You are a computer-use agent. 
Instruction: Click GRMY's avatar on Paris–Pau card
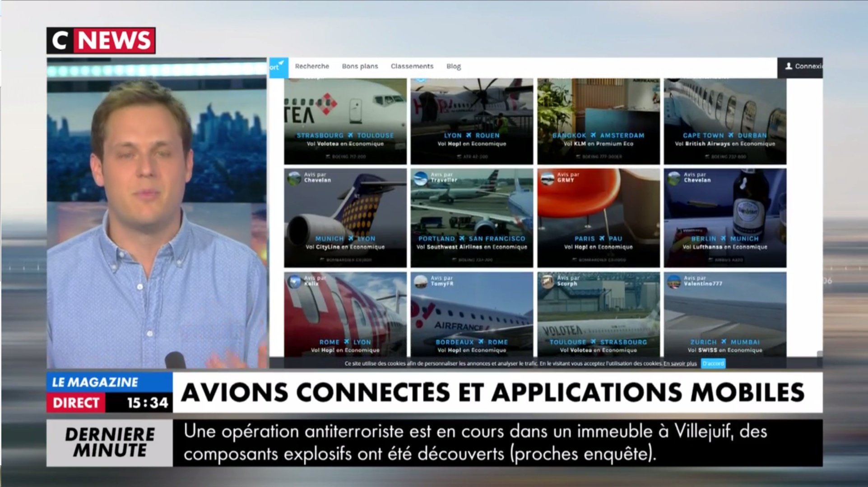pyautogui.click(x=548, y=178)
